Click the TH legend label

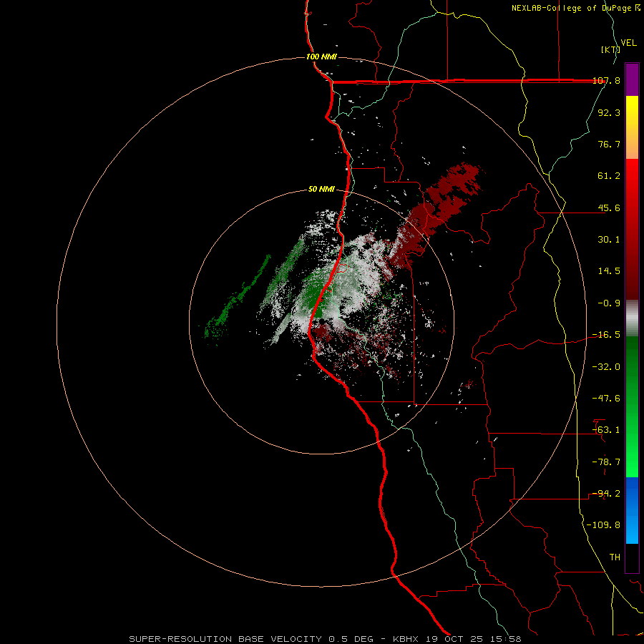click(615, 557)
